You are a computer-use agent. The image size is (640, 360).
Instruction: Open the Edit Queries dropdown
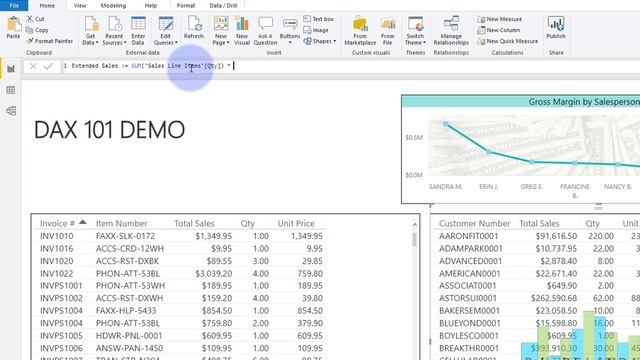(165, 31)
